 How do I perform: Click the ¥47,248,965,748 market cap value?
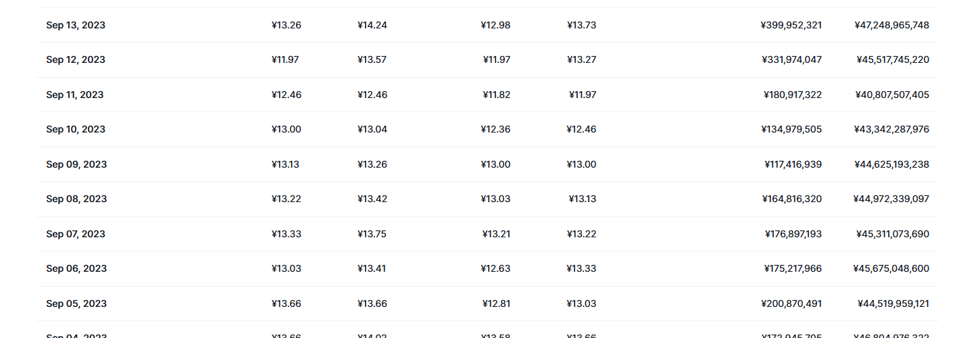891,25
